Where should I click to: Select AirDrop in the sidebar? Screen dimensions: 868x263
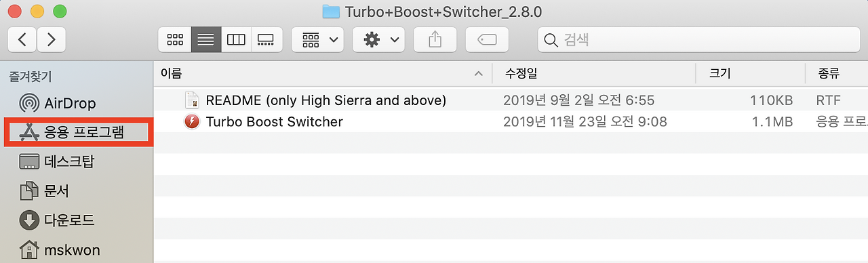pyautogui.click(x=70, y=104)
